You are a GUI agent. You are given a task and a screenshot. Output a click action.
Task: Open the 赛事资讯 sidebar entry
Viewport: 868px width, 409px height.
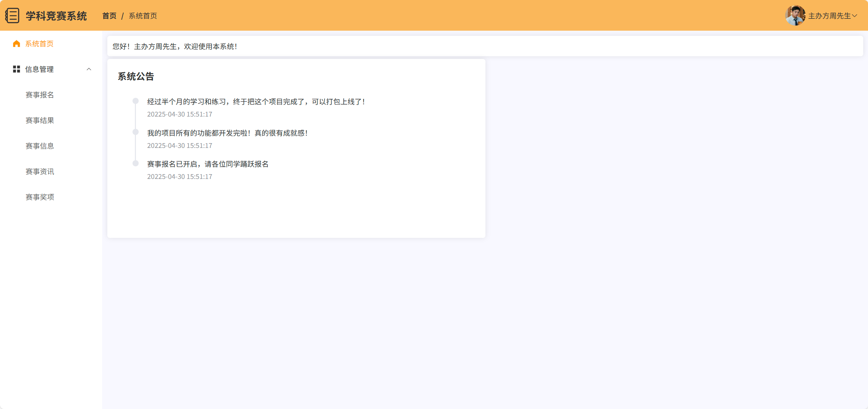click(40, 171)
